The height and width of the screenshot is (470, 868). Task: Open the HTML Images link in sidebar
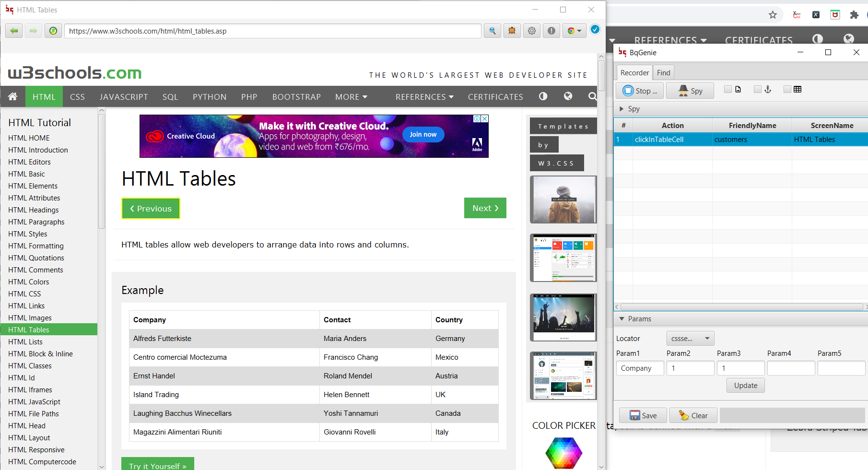coord(30,318)
